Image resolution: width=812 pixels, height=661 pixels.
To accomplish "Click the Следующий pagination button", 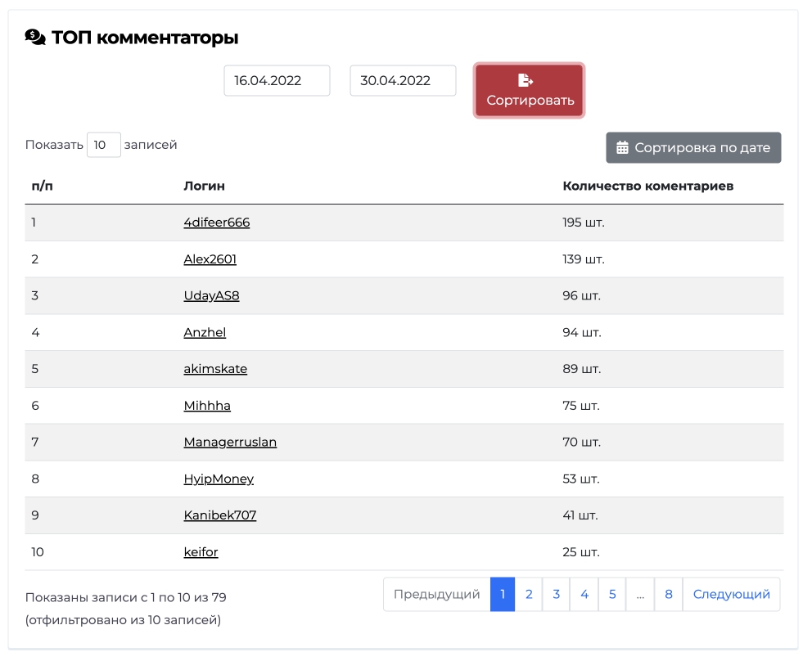I will (x=731, y=594).
